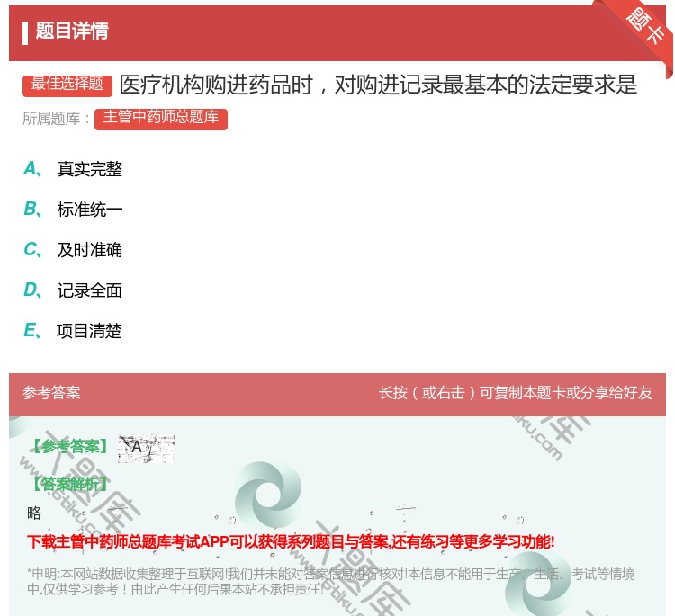Click the gray disclaimer text starting with 申明
This screenshot has height=616, width=675.
point(330,582)
